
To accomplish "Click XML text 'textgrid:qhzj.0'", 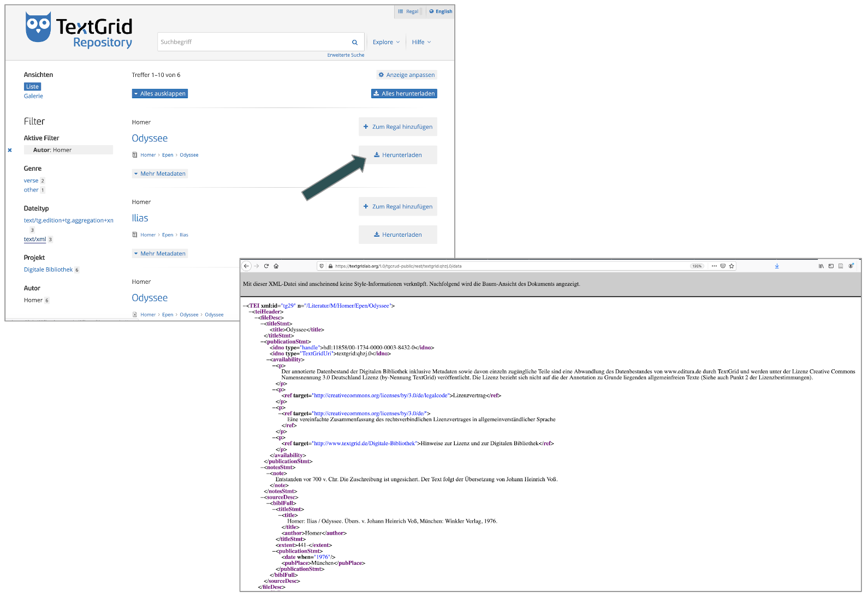I will pos(355,354).
